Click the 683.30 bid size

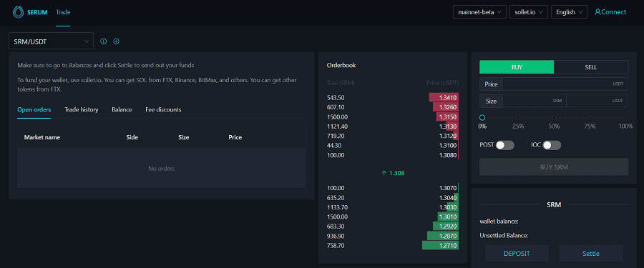click(336, 226)
